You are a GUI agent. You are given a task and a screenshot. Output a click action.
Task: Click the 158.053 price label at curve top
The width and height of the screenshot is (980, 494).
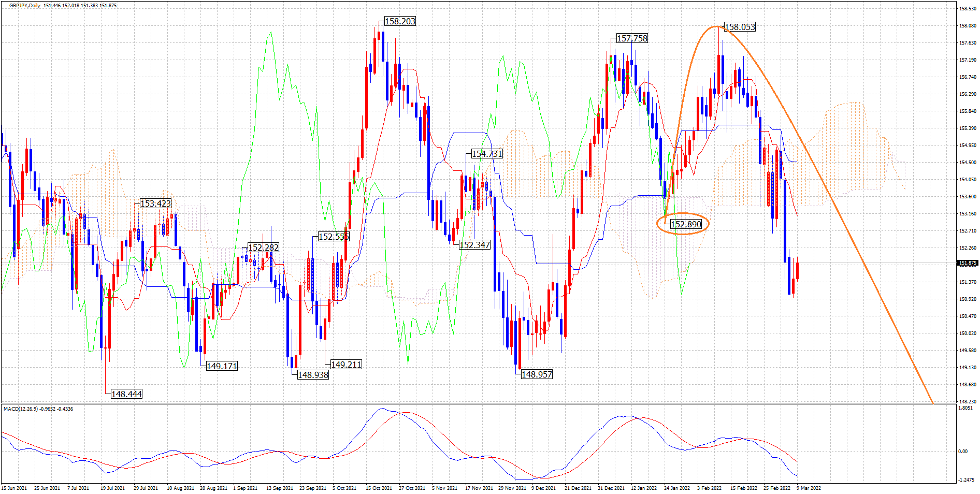pos(740,27)
